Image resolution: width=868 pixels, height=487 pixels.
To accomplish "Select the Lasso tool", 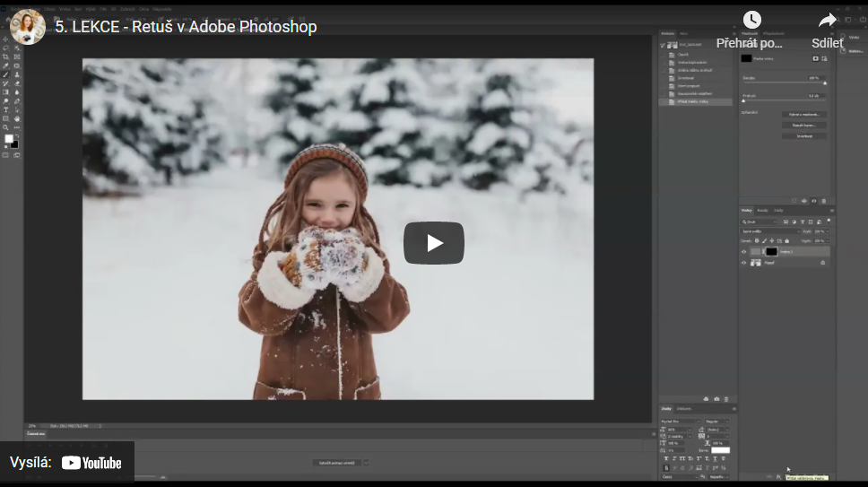I will pyautogui.click(x=5, y=48).
